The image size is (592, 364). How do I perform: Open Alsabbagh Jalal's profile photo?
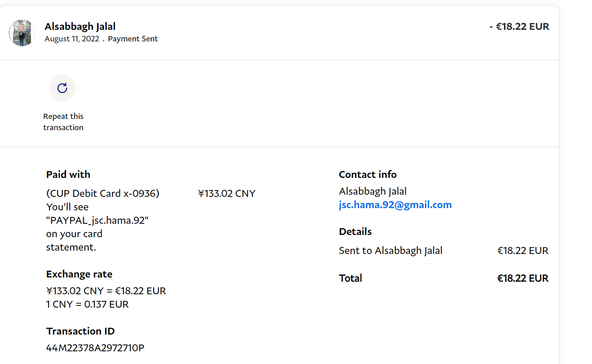(x=22, y=33)
